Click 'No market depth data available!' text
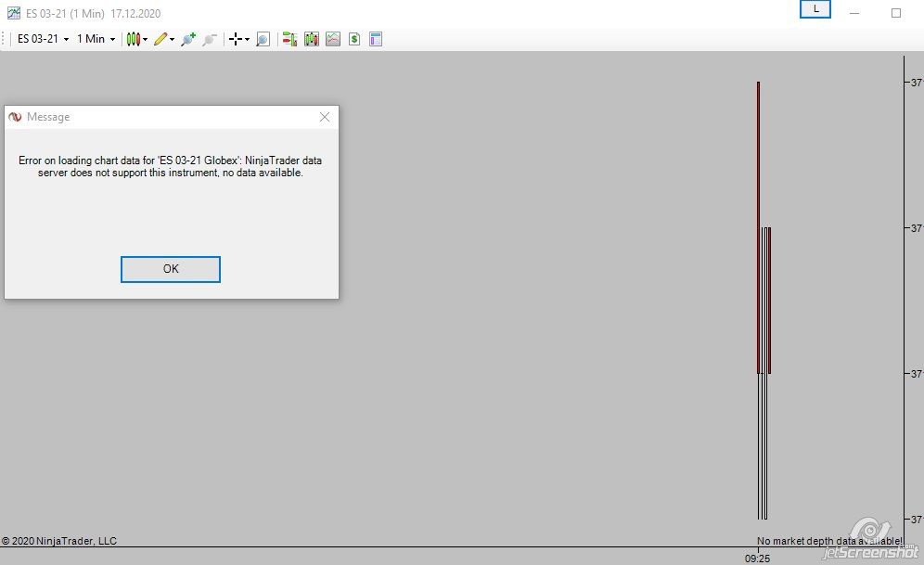 [829, 540]
